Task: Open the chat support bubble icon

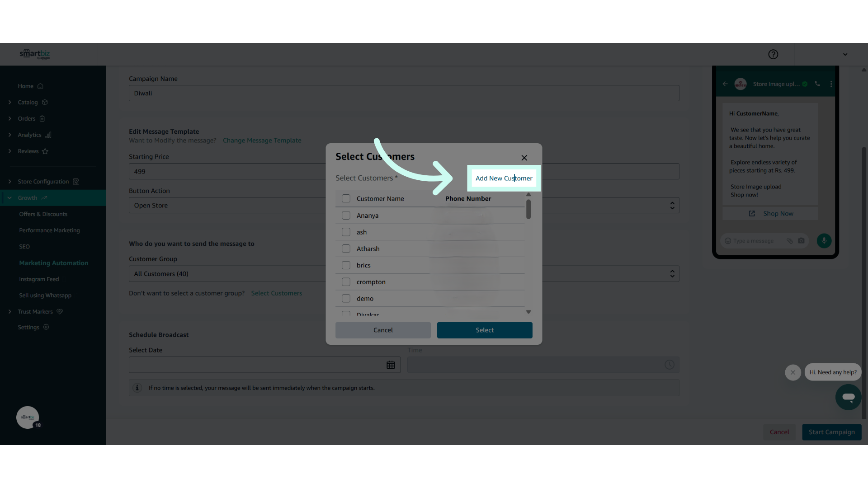Action: point(848,397)
